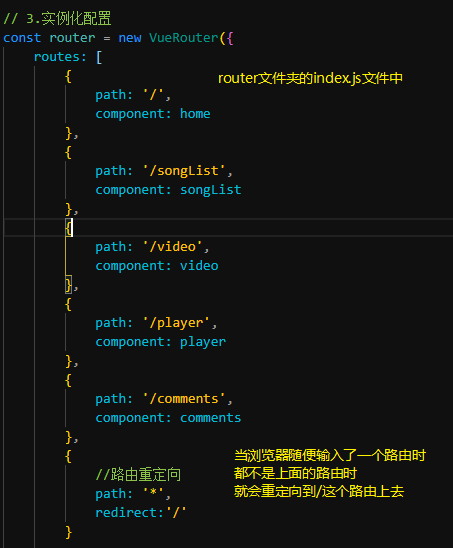Click annotation line '都不是上面的路由时'
The height and width of the screenshot is (548, 453).
(295, 474)
